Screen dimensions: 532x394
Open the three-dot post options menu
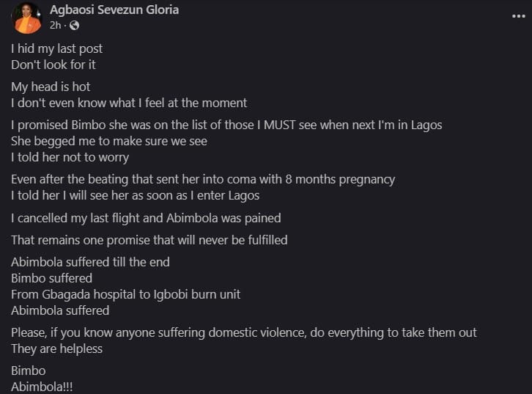(519, 15)
